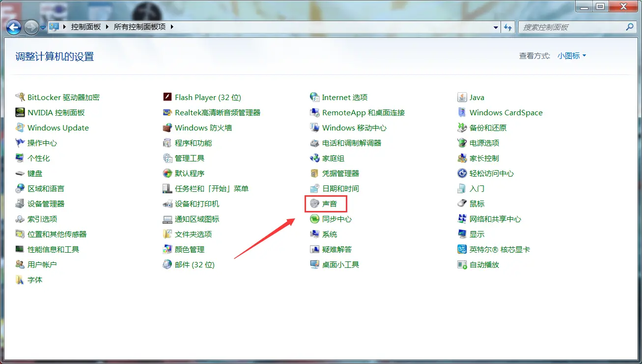Open the 桌面小工具 link
Image resolution: width=642 pixels, height=364 pixels.
(340, 264)
